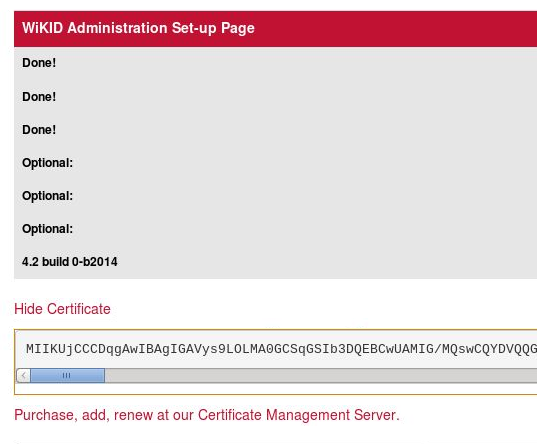Click the certificate scrollbar left arrow
Screen dimensions: 537x444
click(x=23, y=375)
